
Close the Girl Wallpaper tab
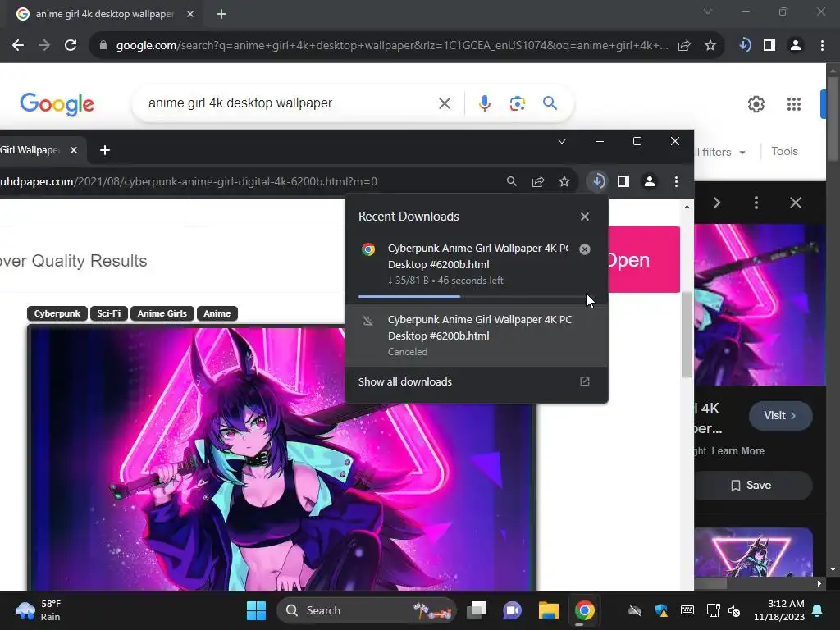[x=74, y=150]
